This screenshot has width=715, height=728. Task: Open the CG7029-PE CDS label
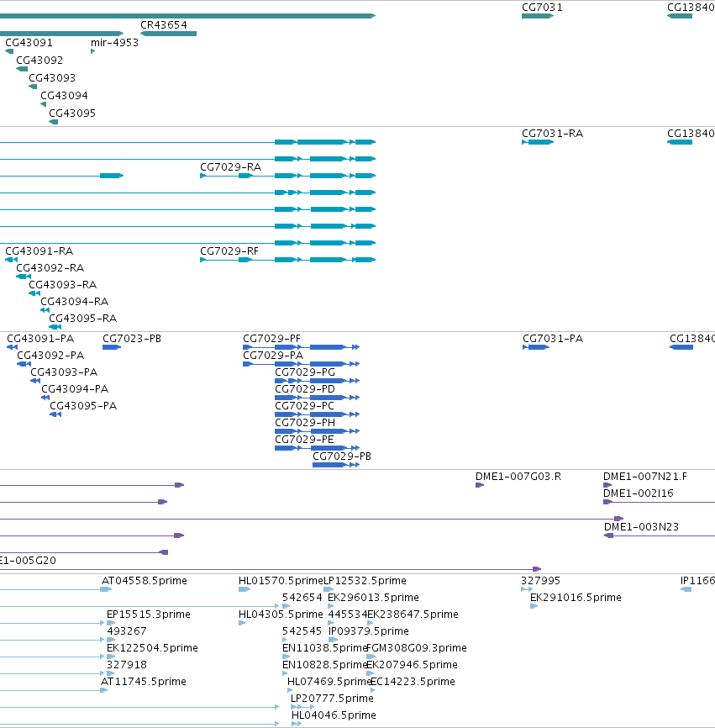[304, 439]
